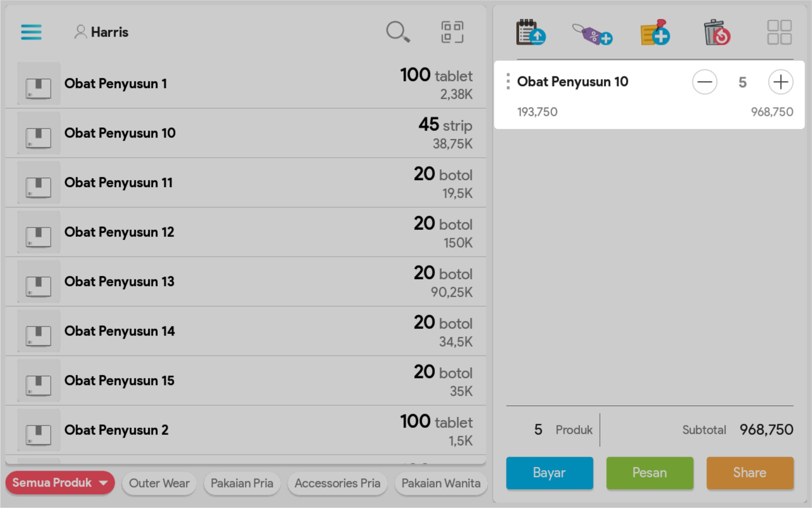Choose the Accessories Pria category
The height and width of the screenshot is (508, 812).
(337, 483)
